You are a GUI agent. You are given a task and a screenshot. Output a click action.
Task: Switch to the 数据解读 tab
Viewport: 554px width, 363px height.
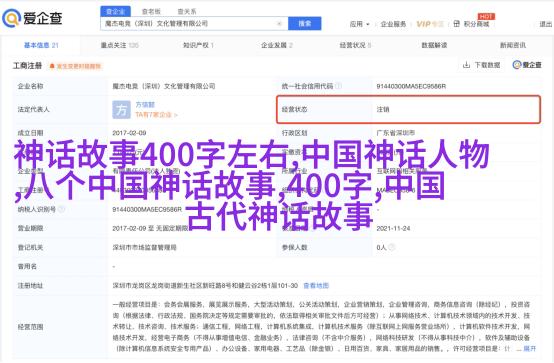coord(434,45)
